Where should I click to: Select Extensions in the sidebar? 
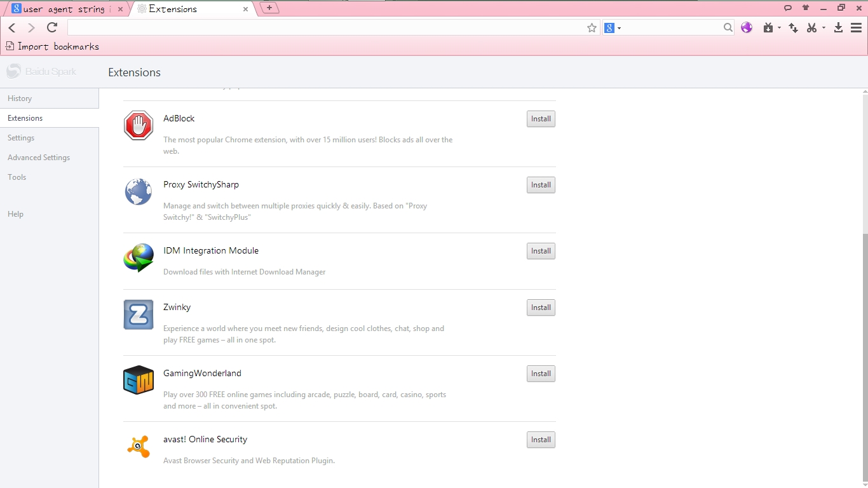(50, 118)
